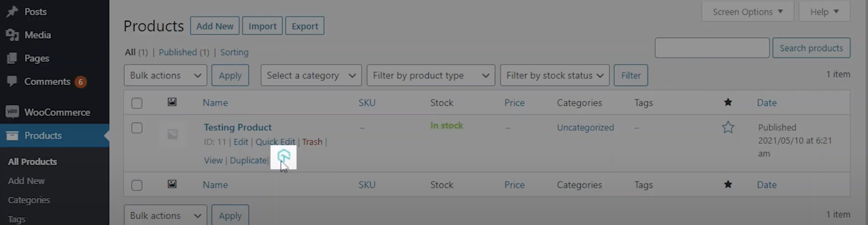Open WooCommerce via the Woo icon
The width and height of the screenshot is (868, 225).
(x=12, y=112)
